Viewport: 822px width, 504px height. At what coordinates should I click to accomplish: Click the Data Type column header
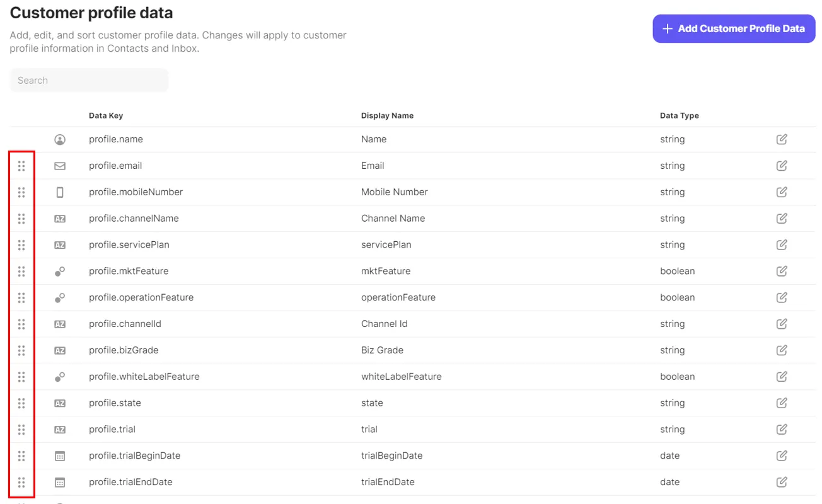pyautogui.click(x=679, y=116)
